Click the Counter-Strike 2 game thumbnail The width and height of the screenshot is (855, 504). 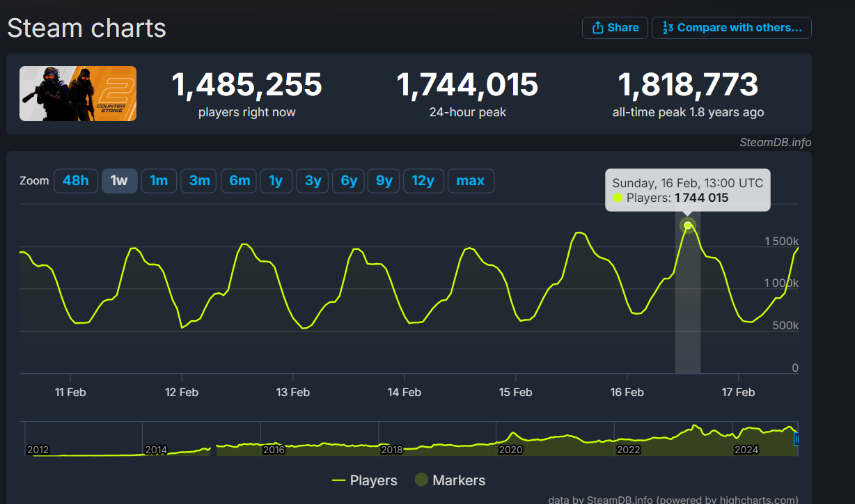(x=78, y=93)
